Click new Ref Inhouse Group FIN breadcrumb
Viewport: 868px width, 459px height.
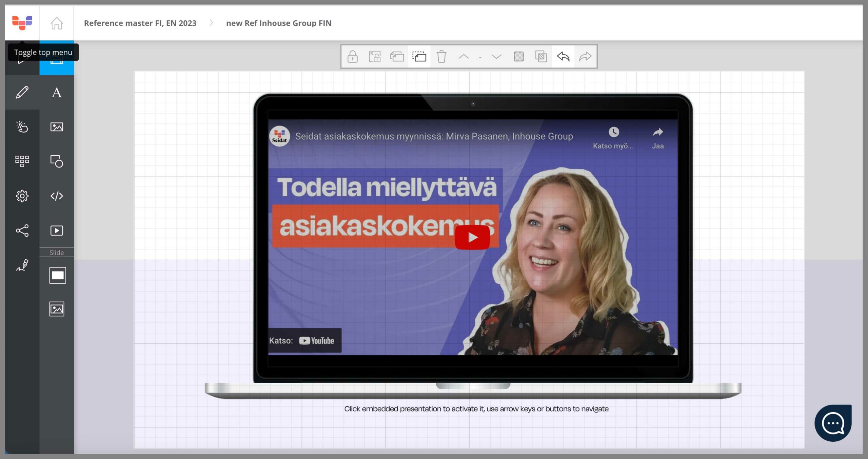coord(279,23)
